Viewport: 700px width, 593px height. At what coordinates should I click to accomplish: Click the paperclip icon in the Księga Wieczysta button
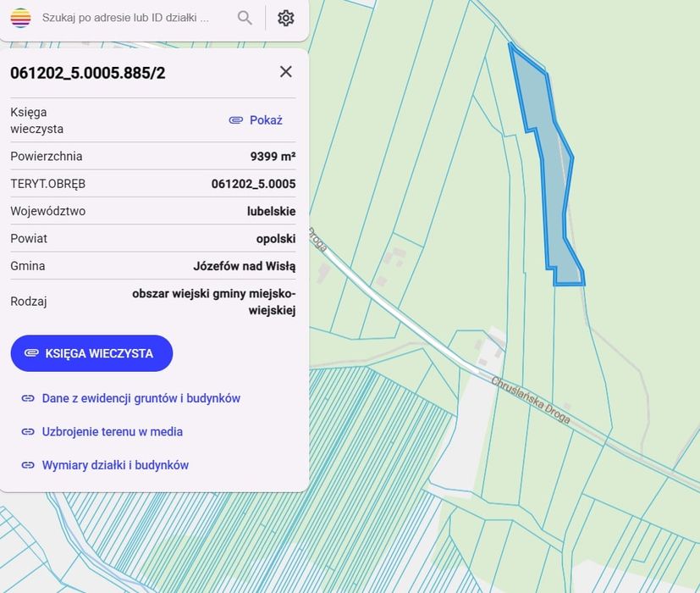(31, 353)
